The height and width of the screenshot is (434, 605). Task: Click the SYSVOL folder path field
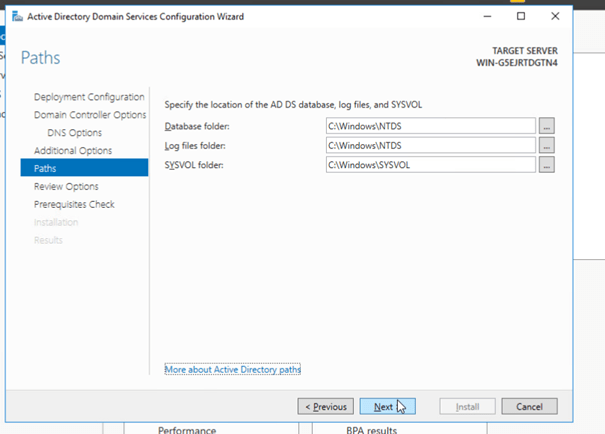430,164
